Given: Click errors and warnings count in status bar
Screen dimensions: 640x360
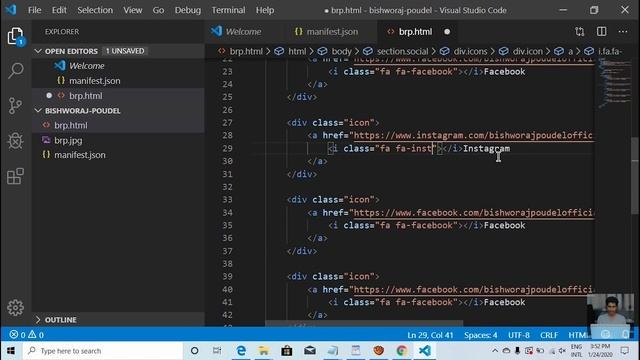Looking at the screenshot, I should click(x=27, y=335).
